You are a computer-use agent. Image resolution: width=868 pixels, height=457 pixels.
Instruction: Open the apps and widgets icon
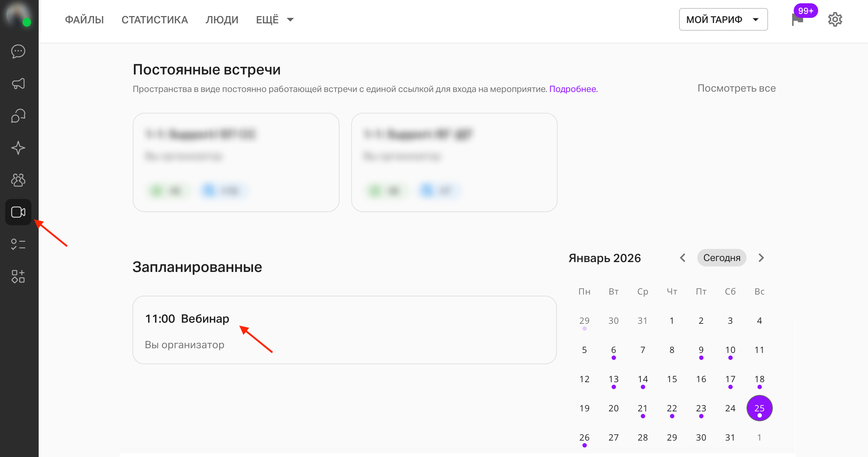click(x=18, y=276)
